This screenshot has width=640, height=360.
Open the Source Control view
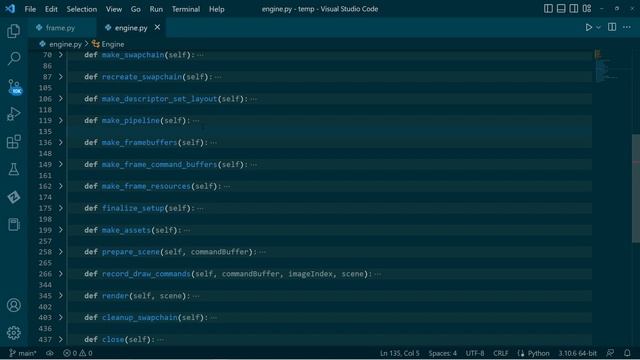pos(14,87)
